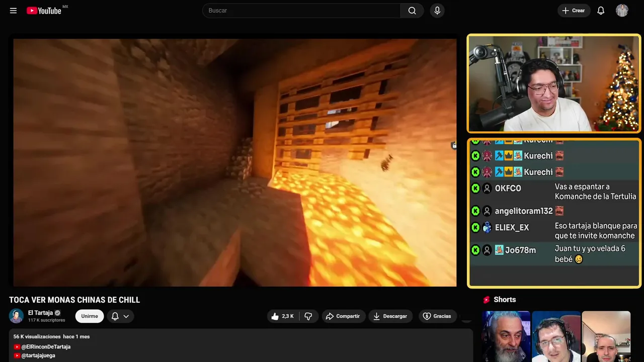The image size is (644, 362).
Task: Click green K badge beside OKFCO
Action: 475,189
